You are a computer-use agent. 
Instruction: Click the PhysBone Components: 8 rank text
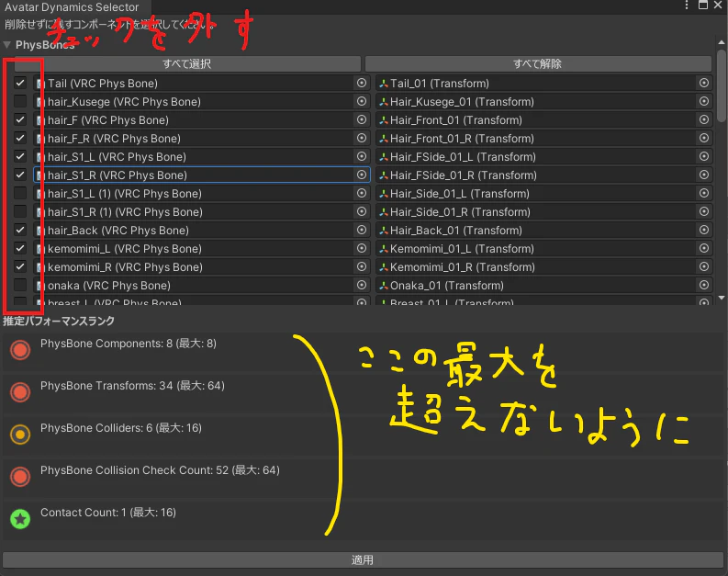(x=129, y=344)
